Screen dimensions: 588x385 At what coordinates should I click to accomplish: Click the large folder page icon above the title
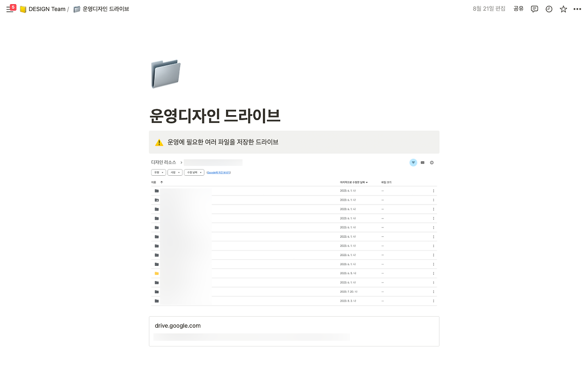click(x=165, y=73)
